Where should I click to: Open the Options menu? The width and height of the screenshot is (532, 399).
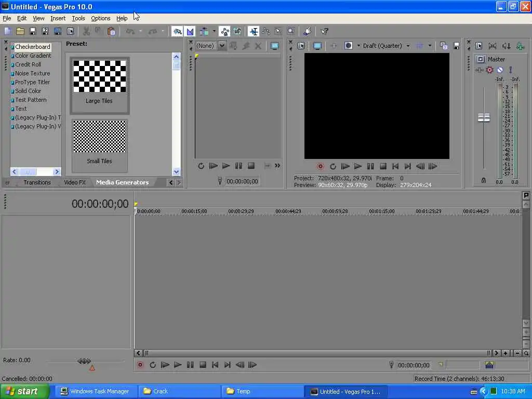point(100,18)
